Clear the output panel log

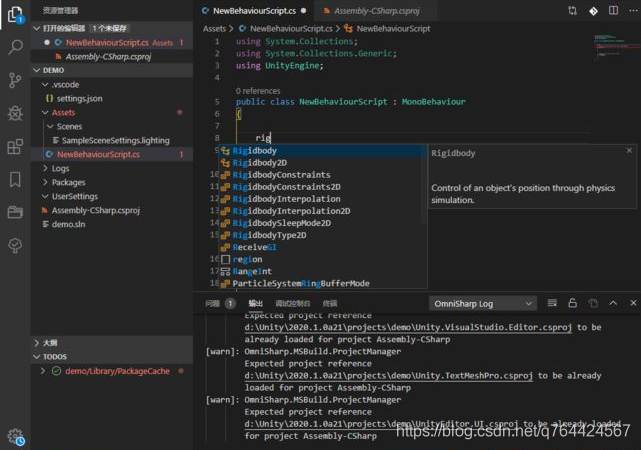552,303
